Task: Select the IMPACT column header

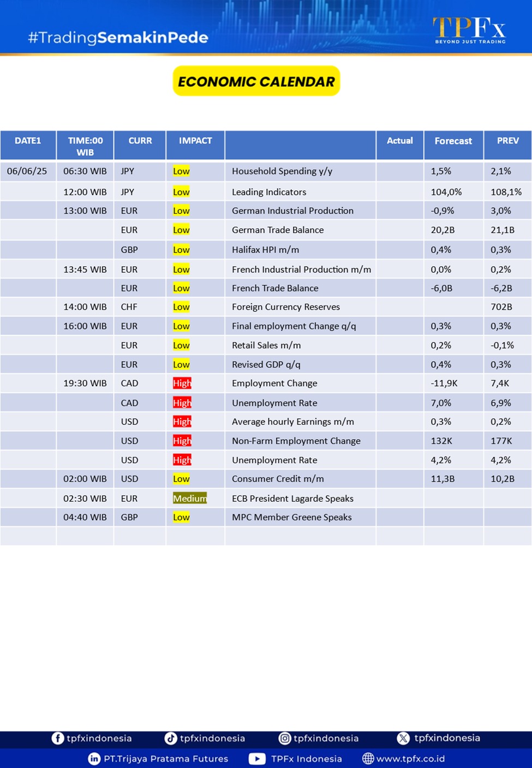Action: click(195, 141)
